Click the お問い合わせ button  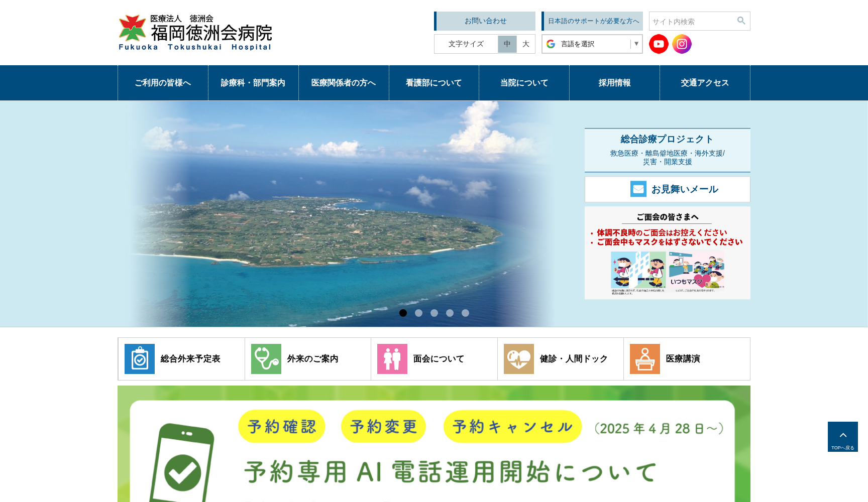pyautogui.click(x=485, y=21)
